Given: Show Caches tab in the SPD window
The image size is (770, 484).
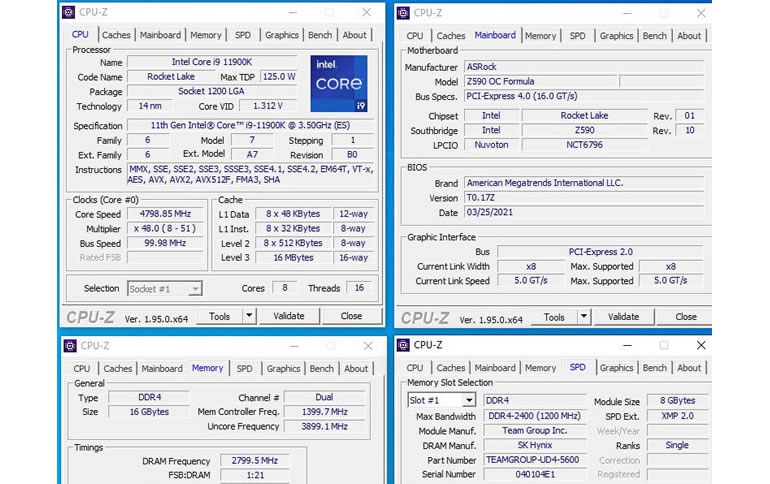Looking at the screenshot, I should pos(450,368).
